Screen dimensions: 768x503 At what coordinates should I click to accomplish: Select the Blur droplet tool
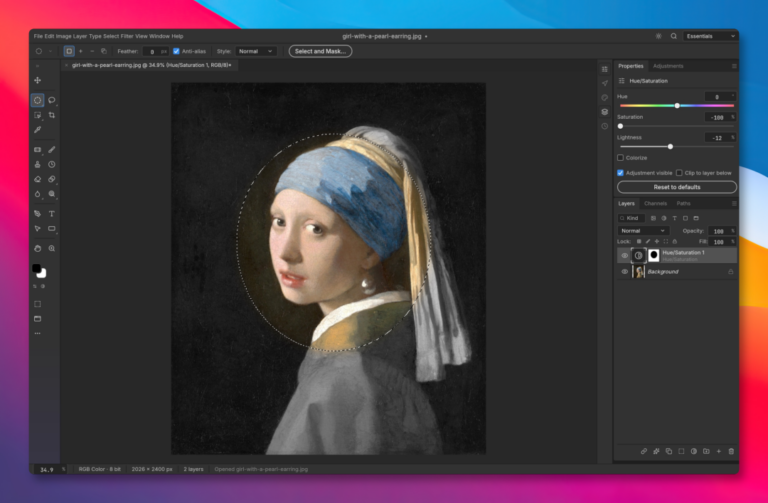(x=38, y=194)
